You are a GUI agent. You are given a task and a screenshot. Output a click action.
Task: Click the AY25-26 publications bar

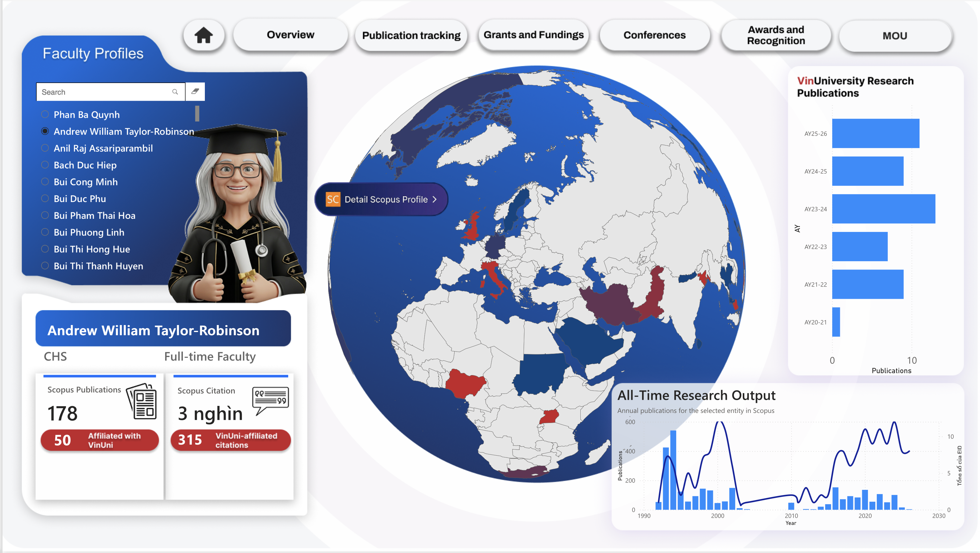coord(875,133)
